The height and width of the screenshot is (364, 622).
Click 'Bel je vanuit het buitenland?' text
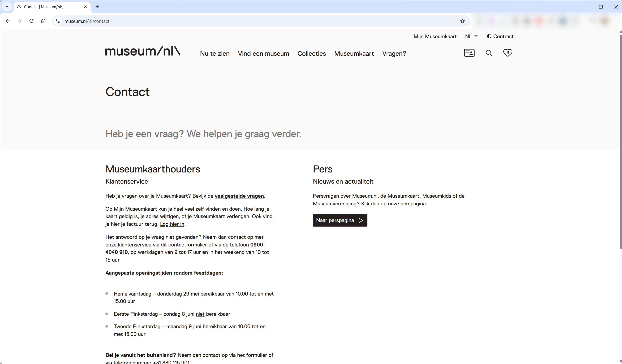(x=140, y=355)
